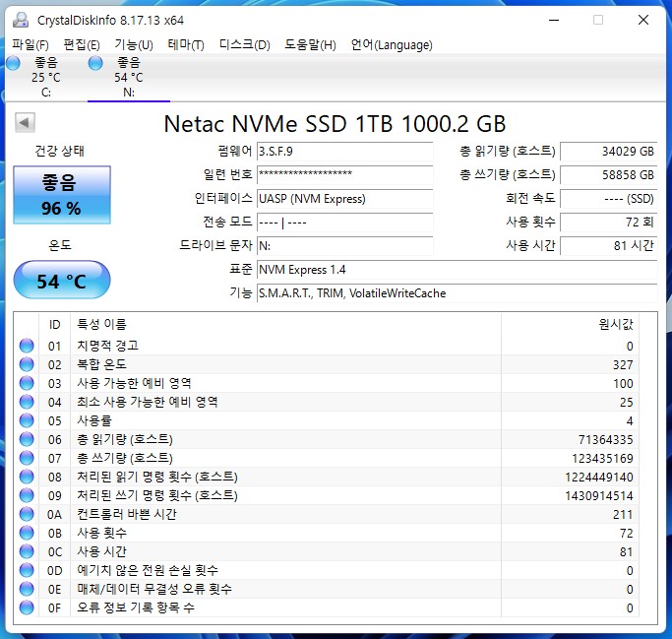Select 처리된 읽기 명령 횟수 (호스트) row

click(x=326, y=477)
